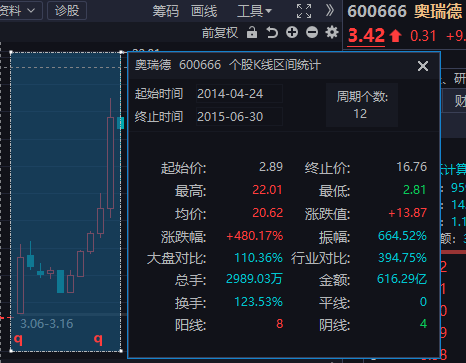Zoom out chart with minus icon
Screen dimensions: 466x363
[312, 32]
